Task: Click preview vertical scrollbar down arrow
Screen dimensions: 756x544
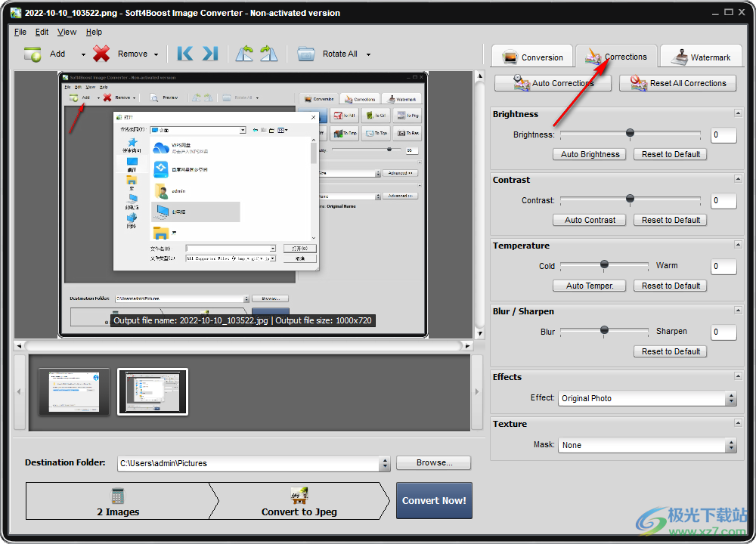Action: click(480, 333)
